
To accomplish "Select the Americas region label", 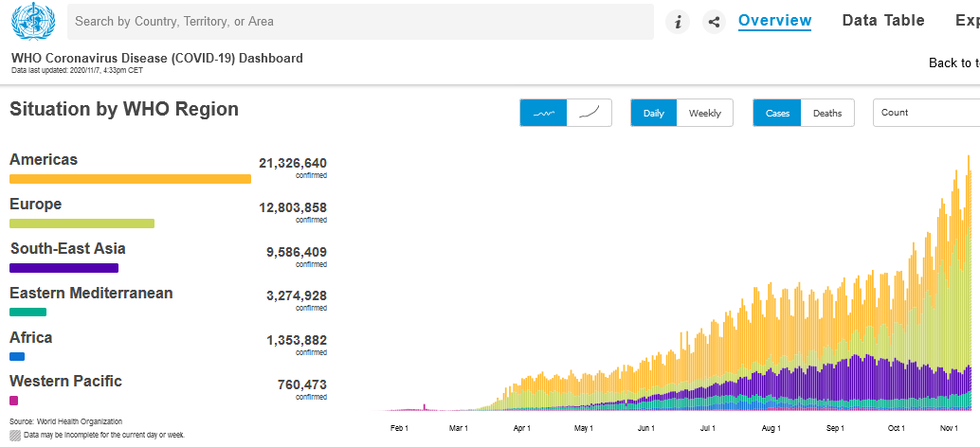I will (44, 159).
